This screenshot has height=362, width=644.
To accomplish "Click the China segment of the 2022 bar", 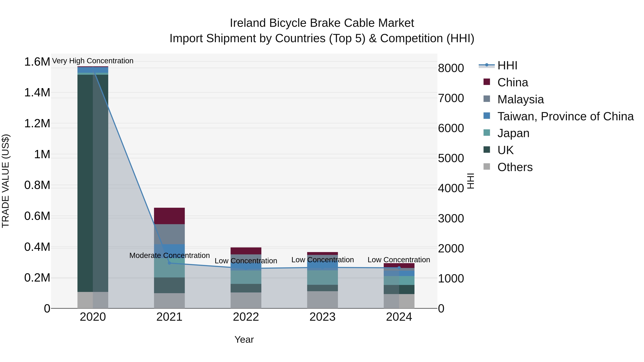I will [x=246, y=251].
